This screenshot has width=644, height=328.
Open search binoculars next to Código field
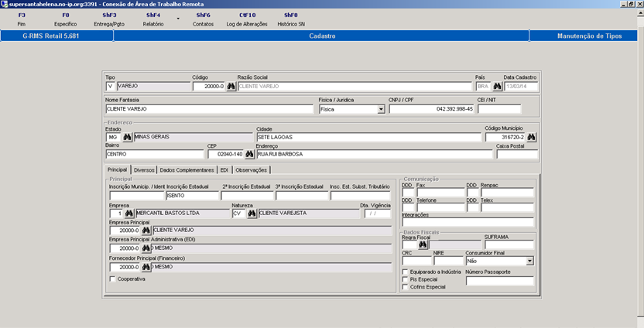click(231, 86)
